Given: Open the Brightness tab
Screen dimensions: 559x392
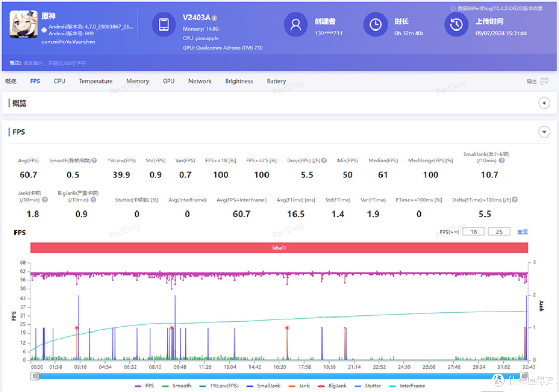Looking at the screenshot, I should (239, 81).
